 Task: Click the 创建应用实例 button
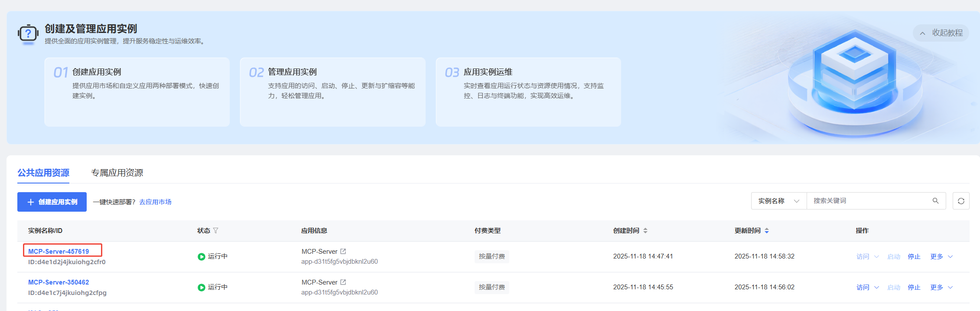pyautogui.click(x=52, y=202)
